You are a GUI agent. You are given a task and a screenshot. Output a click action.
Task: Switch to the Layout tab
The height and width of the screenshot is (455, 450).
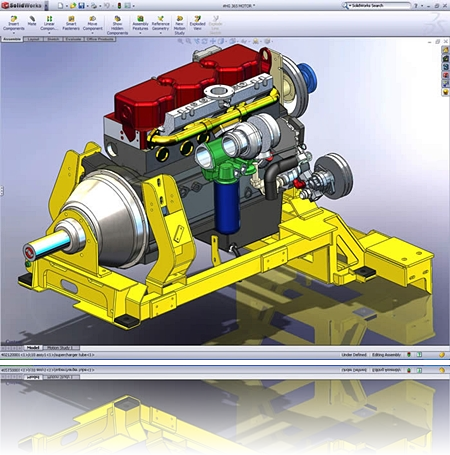34,39
